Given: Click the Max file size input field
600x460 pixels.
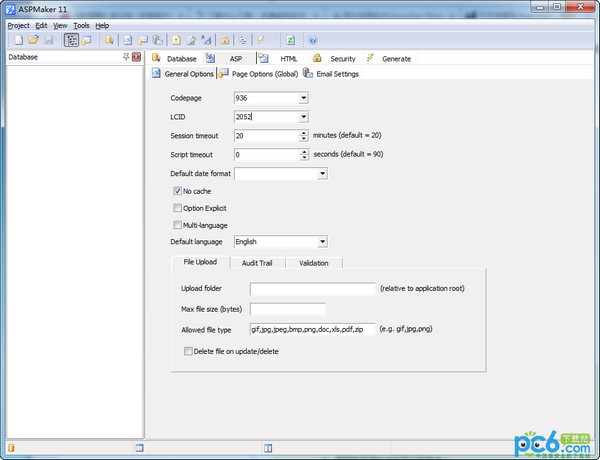Looking at the screenshot, I should (x=288, y=309).
